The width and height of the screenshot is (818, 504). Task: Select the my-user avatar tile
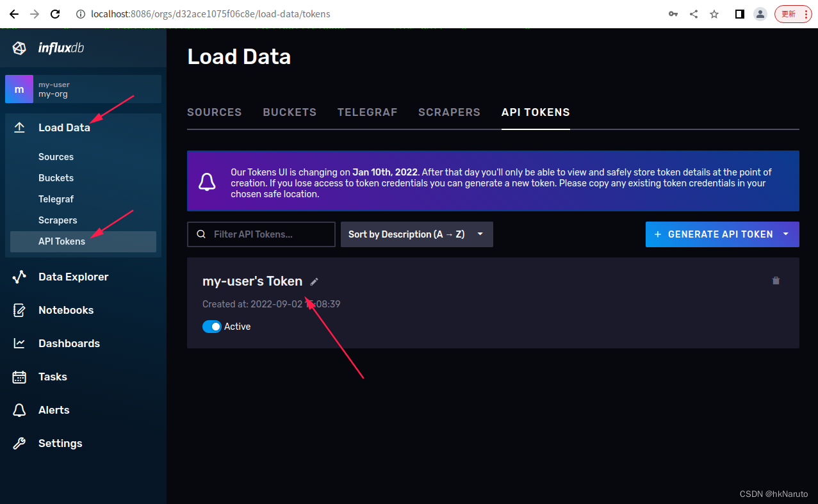point(19,88)
